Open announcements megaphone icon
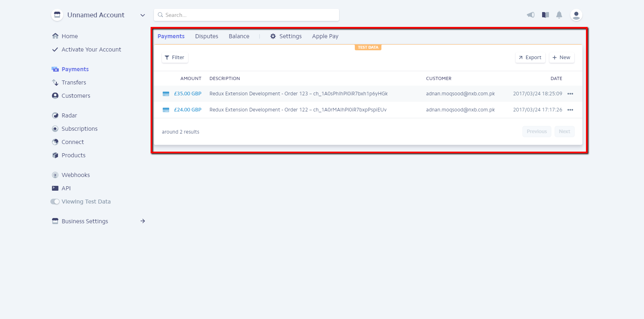The width and height of the screenshot is (644, 319). pos(531,15)
